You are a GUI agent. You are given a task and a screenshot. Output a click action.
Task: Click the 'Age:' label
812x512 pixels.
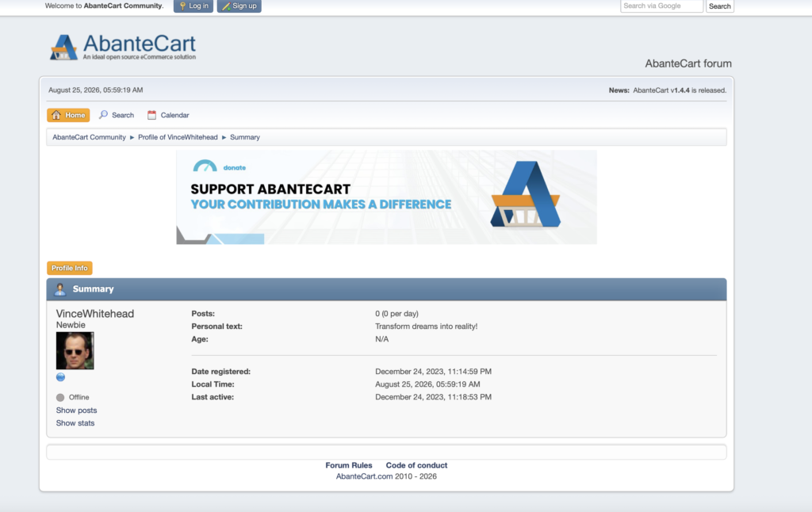(200, 339)
